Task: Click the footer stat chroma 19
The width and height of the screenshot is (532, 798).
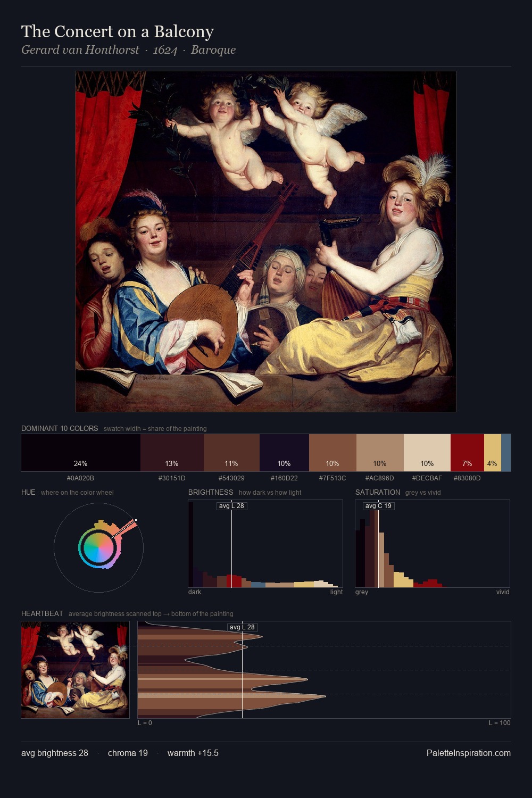Action: pos(128,753)
